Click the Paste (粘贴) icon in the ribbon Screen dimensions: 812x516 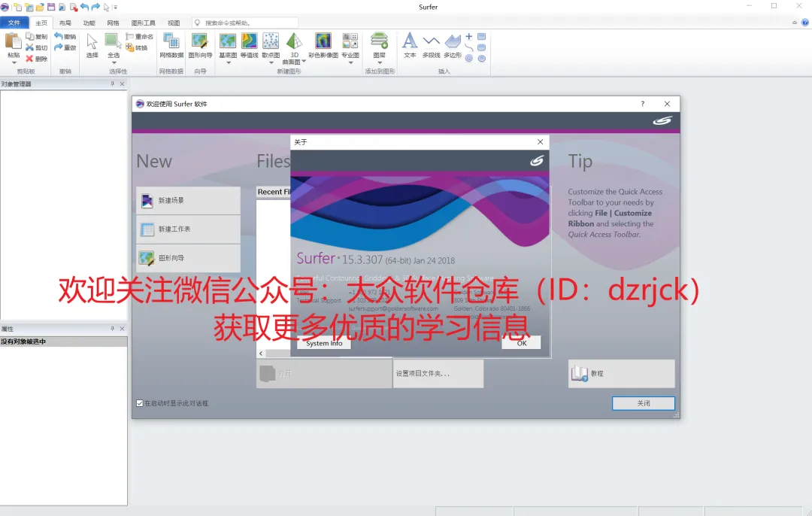(x=14, y=41)
